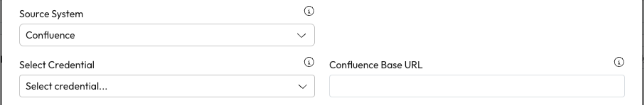Viewport: 644px width, 105px height.
Task: Click the selected "Confluence" value text
Action: click(x=50, y=35)
